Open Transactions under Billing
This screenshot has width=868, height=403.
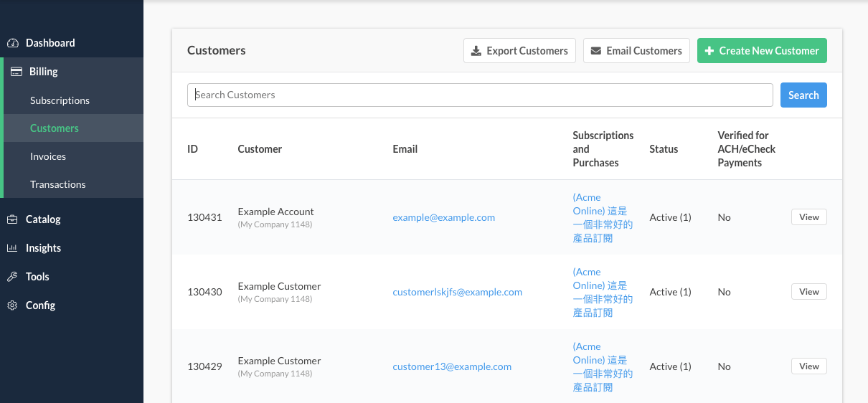coord(57,184)
